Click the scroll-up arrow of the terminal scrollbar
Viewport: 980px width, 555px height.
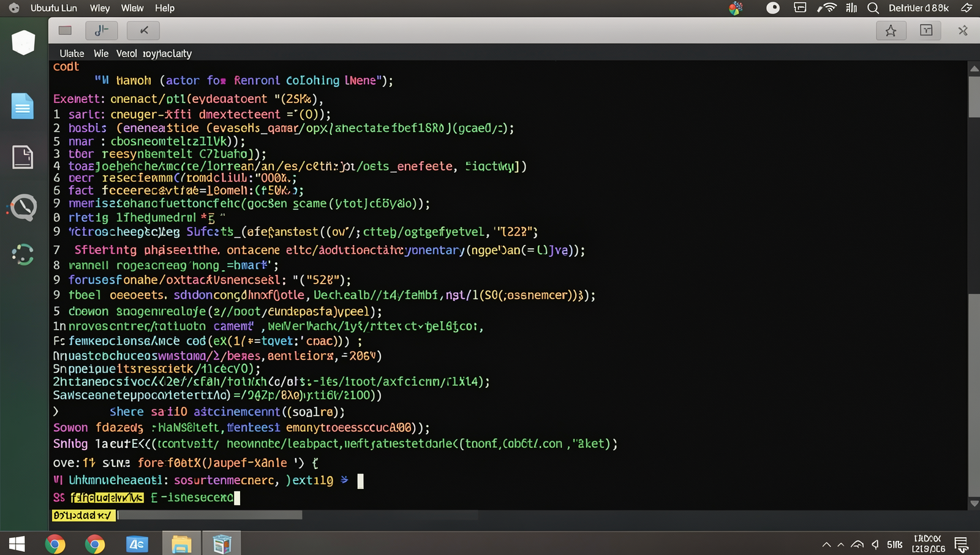point(974,69)
